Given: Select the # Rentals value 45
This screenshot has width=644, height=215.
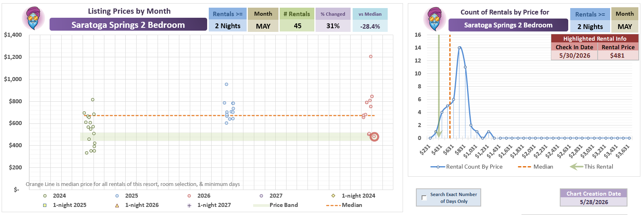Looking at the screenshot, I should click(x=297, y=26).
